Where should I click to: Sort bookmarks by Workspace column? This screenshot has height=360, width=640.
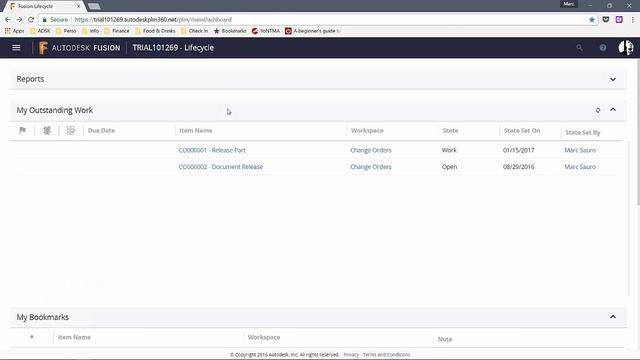(x=264, y=337)
